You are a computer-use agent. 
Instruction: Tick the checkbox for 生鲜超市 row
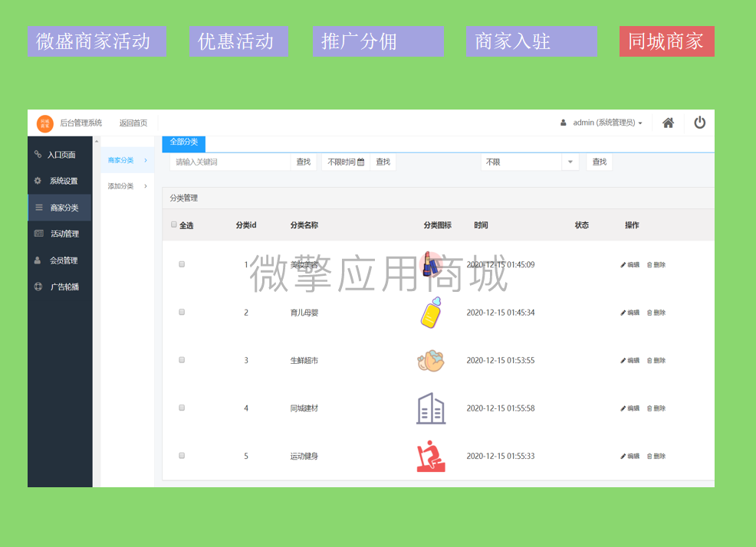click(182, 359)
